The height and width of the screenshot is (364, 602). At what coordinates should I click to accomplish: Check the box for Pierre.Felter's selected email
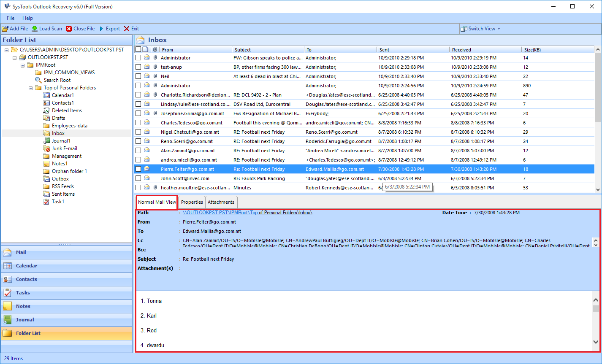tap(138, 169)
